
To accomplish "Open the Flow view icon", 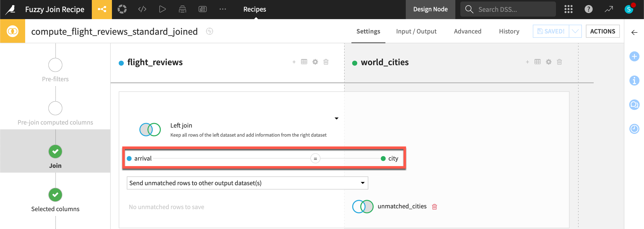I will (102, 9).
